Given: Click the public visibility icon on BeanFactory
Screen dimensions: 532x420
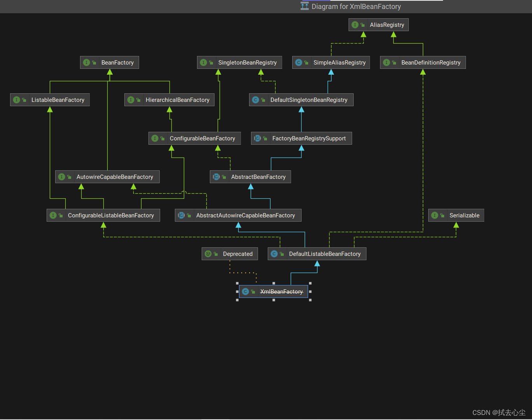Looking at the screenshot, I should pyautogui.click(x=94, y=63).
